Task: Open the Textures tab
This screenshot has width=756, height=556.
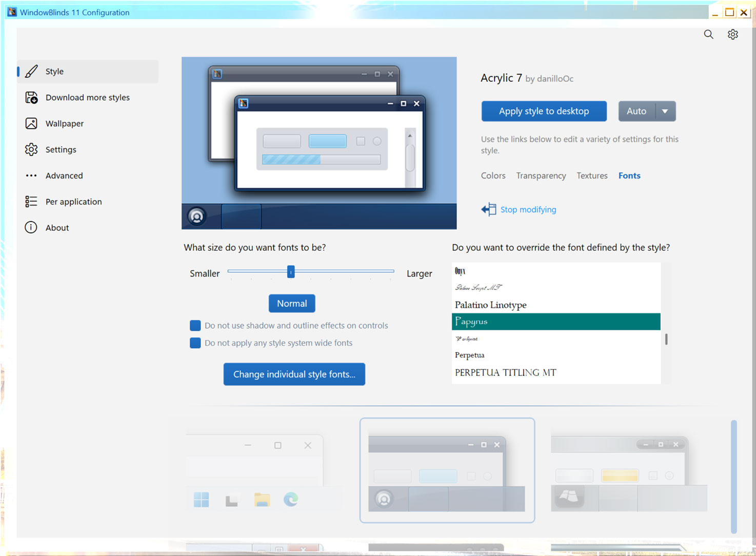Action: tap(592, 175)
